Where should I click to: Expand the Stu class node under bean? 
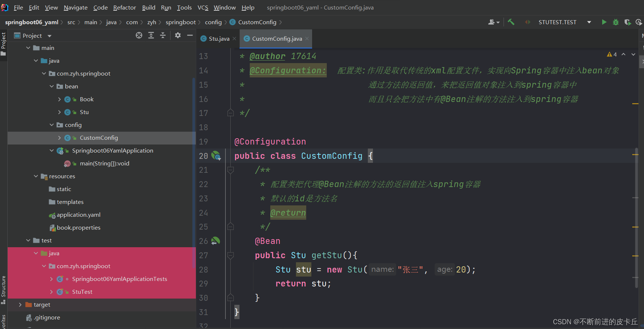59,112
